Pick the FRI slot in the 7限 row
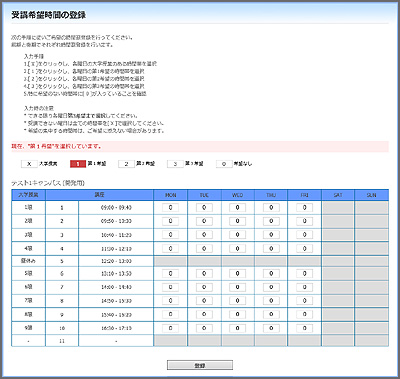Viewport: 400px width, 379px height. point(304,301)
